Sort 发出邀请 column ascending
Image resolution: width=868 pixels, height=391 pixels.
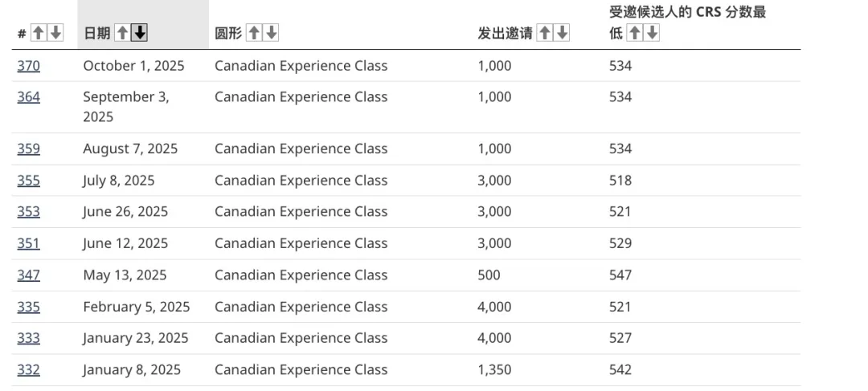544,33
